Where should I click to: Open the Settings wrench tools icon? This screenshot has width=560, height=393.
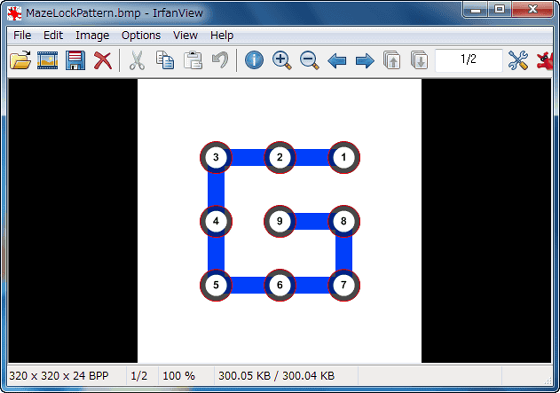pyautogui.click(x=518, y=60)
